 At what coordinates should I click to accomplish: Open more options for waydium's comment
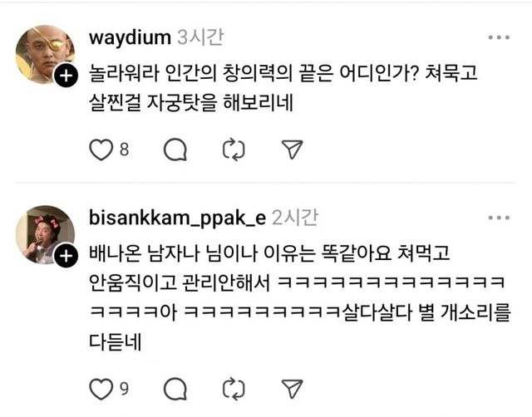[x=499, y=37]
